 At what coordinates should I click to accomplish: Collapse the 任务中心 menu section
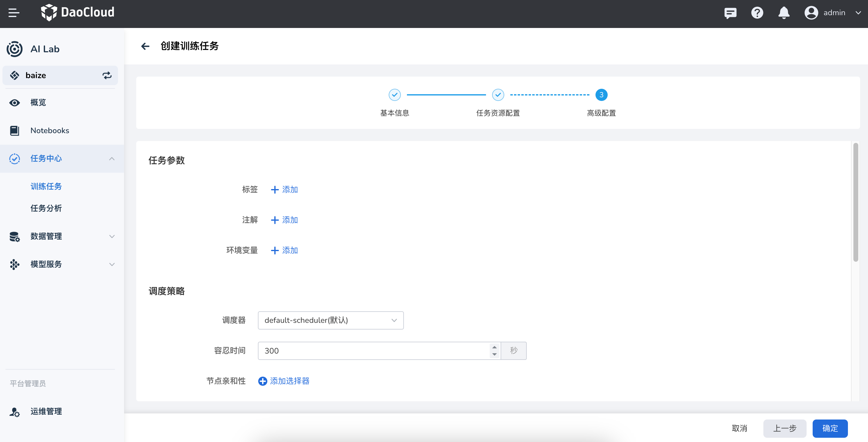(x=112, y=159)
